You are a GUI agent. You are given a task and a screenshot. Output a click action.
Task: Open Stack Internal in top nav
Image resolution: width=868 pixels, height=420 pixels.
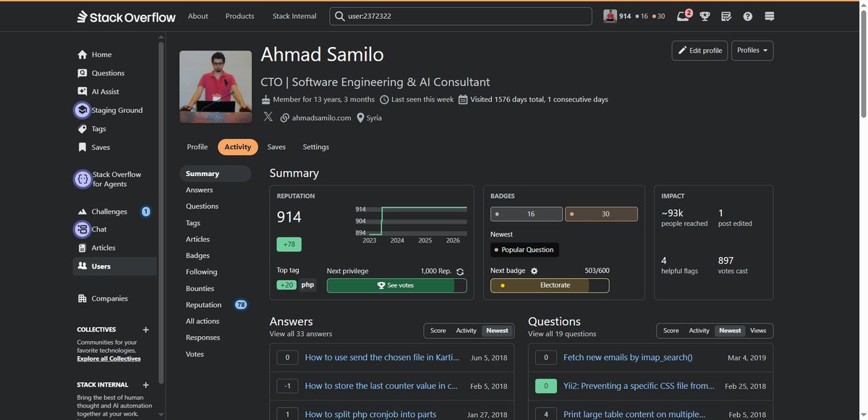[294, 16]
